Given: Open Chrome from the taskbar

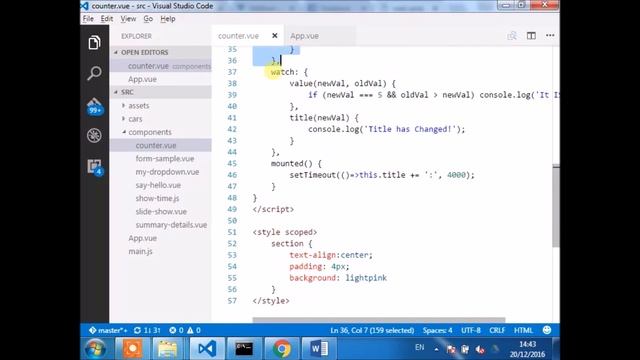Looking at the screenshot, I should click(282, 349).
